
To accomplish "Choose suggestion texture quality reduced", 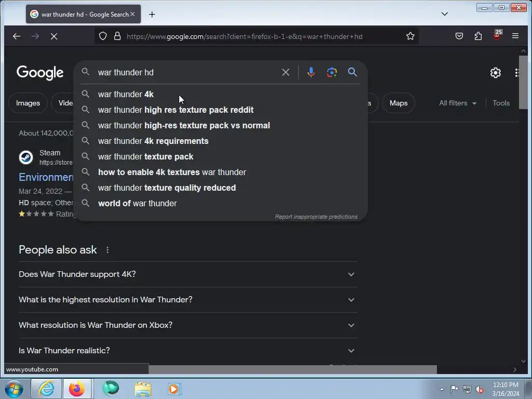I will (220, 188).
